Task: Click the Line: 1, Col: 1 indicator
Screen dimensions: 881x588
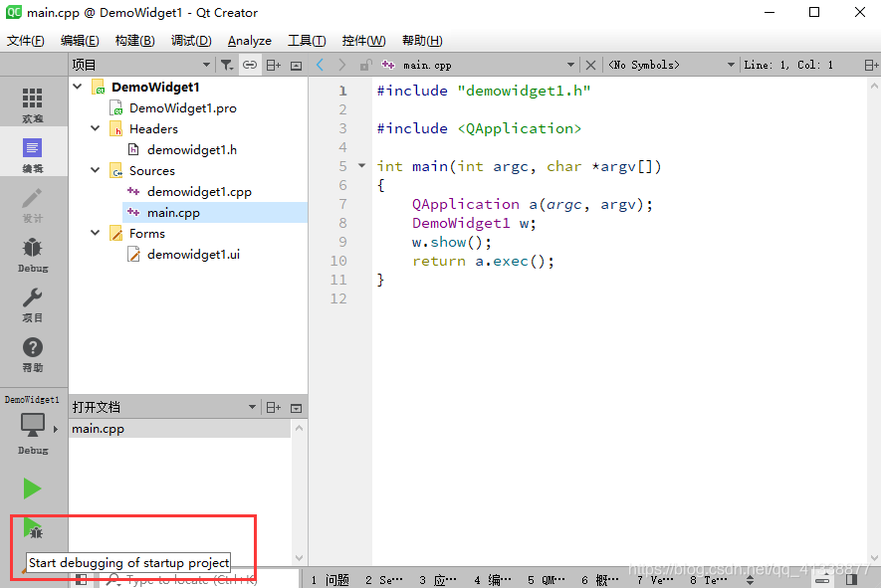Action: pyautogui.click(x=788, y=65)
